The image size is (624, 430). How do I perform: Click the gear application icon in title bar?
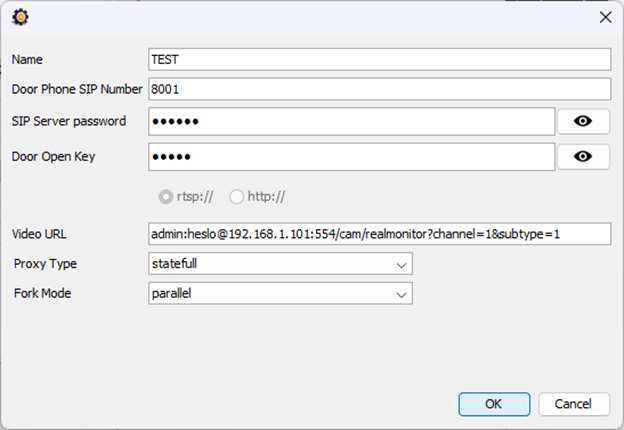coord(20,17)
